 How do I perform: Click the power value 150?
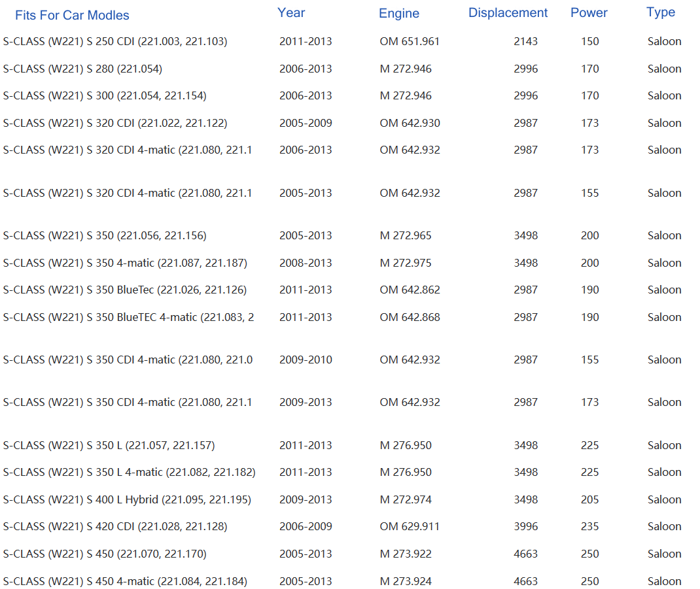(589, 41)
